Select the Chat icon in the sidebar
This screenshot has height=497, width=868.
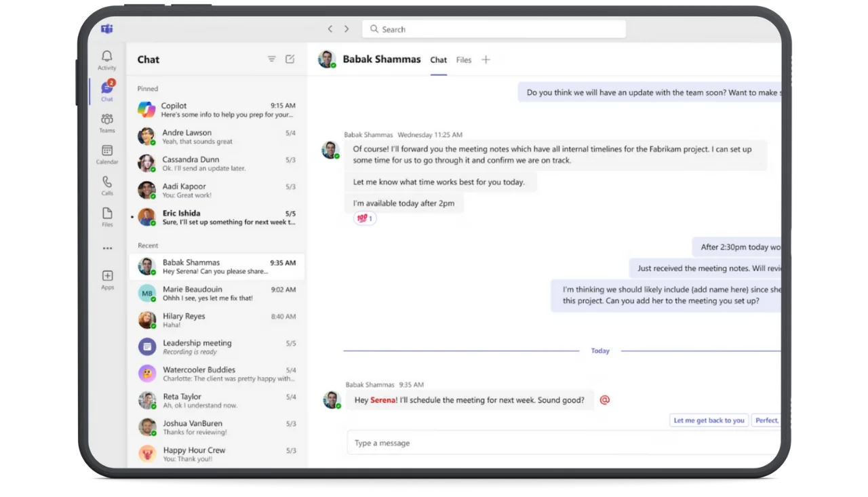106,90
